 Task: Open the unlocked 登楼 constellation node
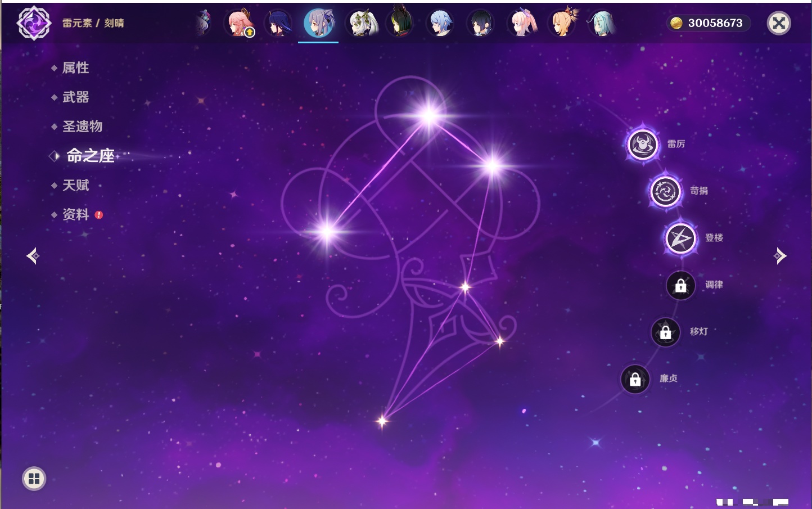pyautogui.click(x=681, y=238)
